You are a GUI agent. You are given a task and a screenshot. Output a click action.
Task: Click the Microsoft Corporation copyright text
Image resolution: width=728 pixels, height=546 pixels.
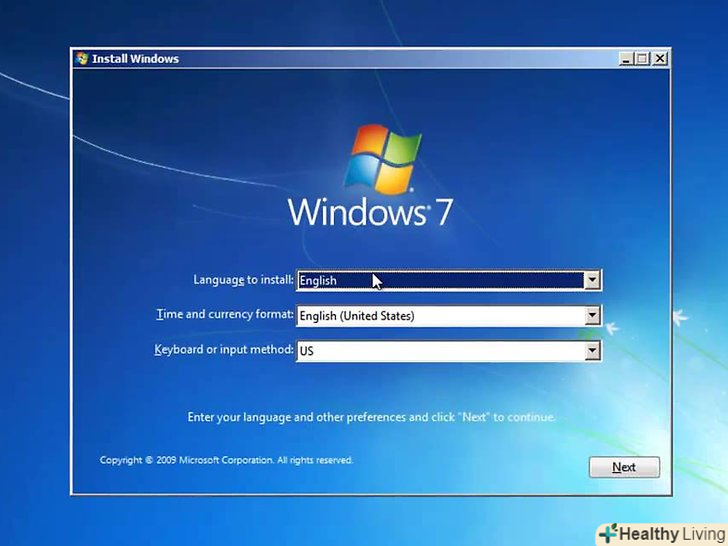[226, 460]
